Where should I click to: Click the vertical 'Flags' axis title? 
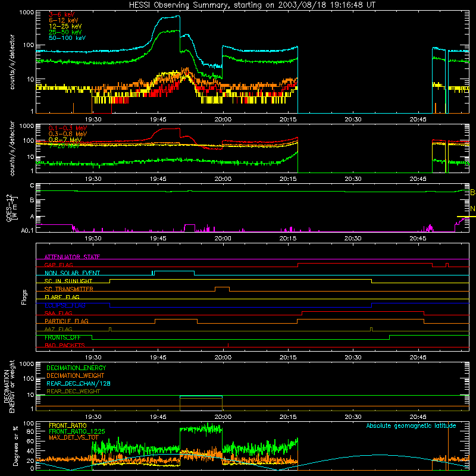(x=24, y=297)
